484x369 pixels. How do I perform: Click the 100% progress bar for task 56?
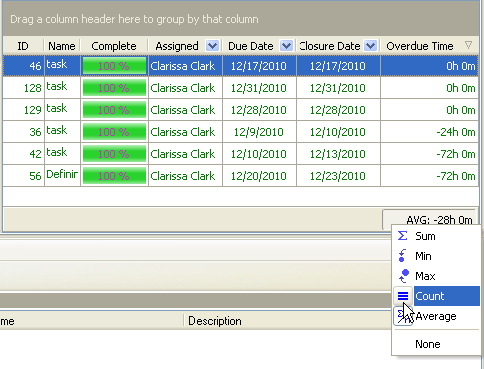[x=114, y=176]
